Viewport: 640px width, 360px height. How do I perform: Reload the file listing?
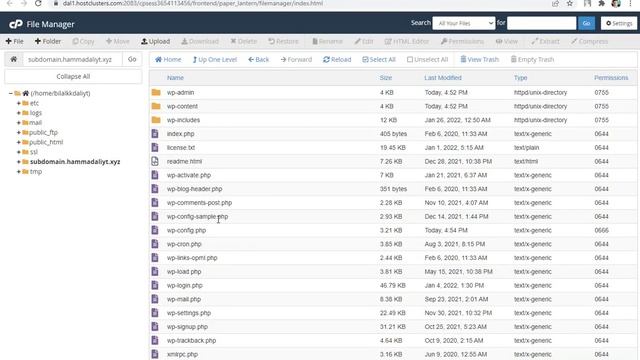click(x=337, y=60)
